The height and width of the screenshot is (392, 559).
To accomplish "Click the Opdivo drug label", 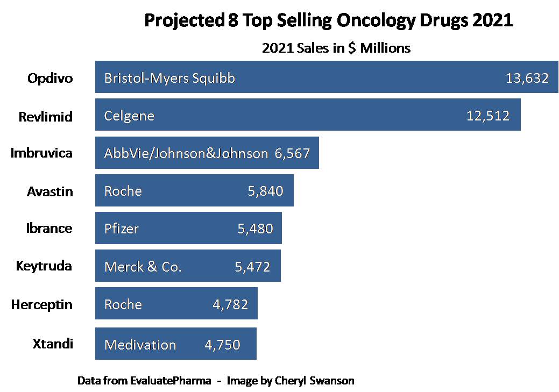I will [x=50, y=79].
